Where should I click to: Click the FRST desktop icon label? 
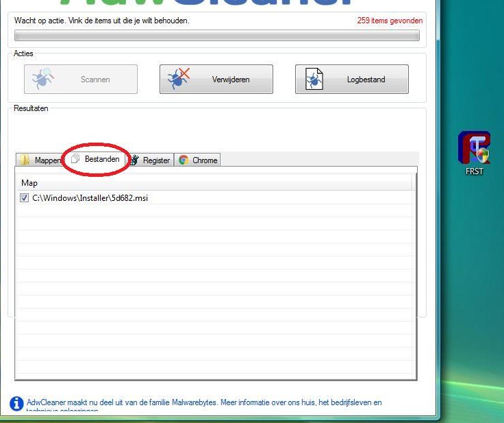(x=475, y=171)
